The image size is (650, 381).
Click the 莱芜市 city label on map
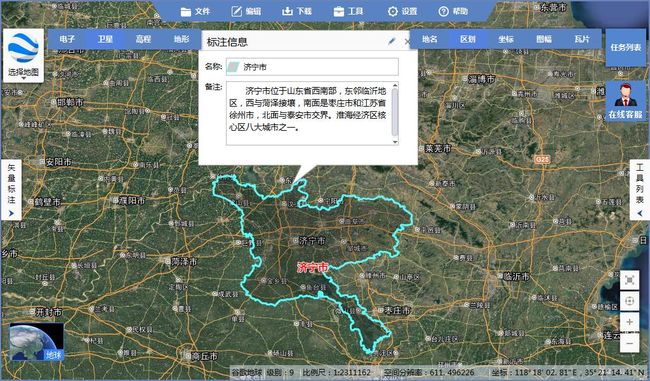tap(437, 148)
